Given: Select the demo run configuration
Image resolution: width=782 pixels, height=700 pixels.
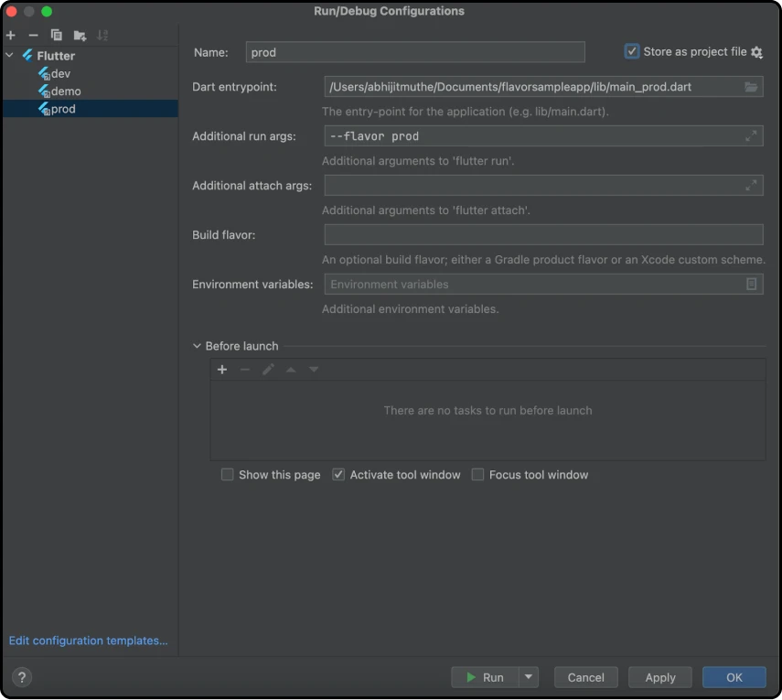Looking at the screenshot, I should (x=64, y=91).
